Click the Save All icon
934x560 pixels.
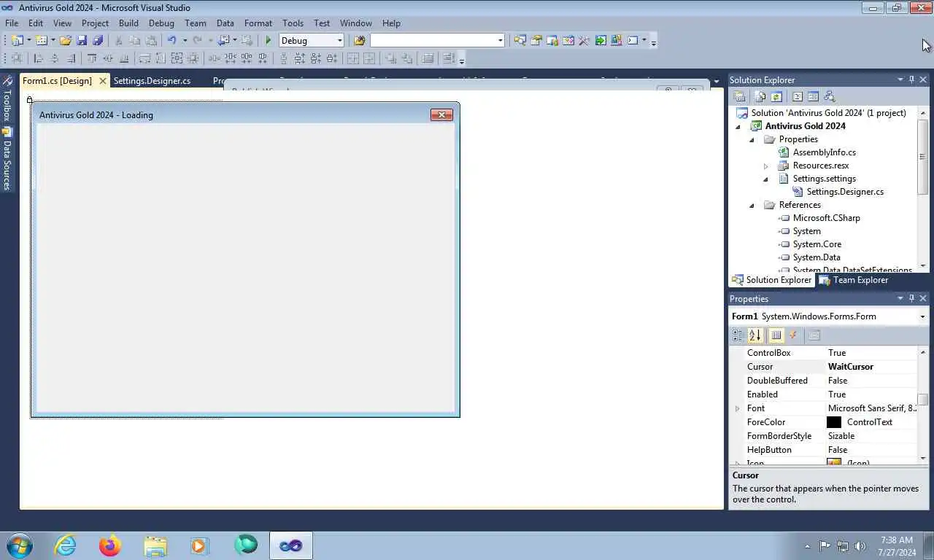tap(98, 41)
